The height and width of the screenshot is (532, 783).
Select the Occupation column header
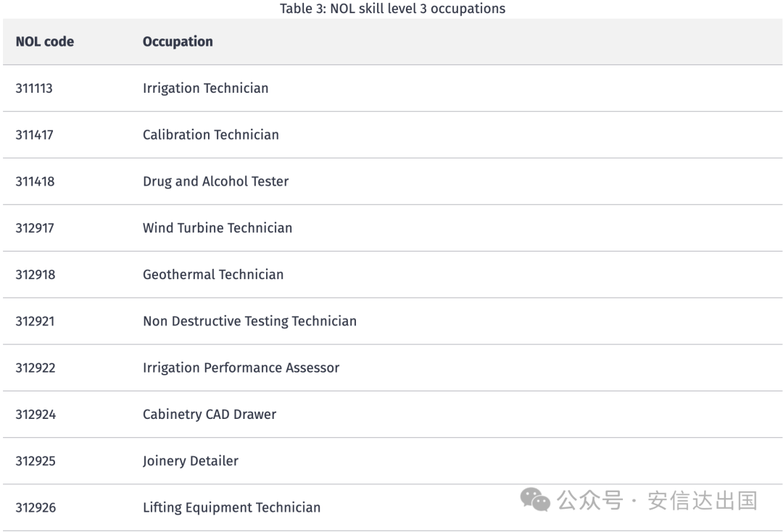click(x=178, y=41)
